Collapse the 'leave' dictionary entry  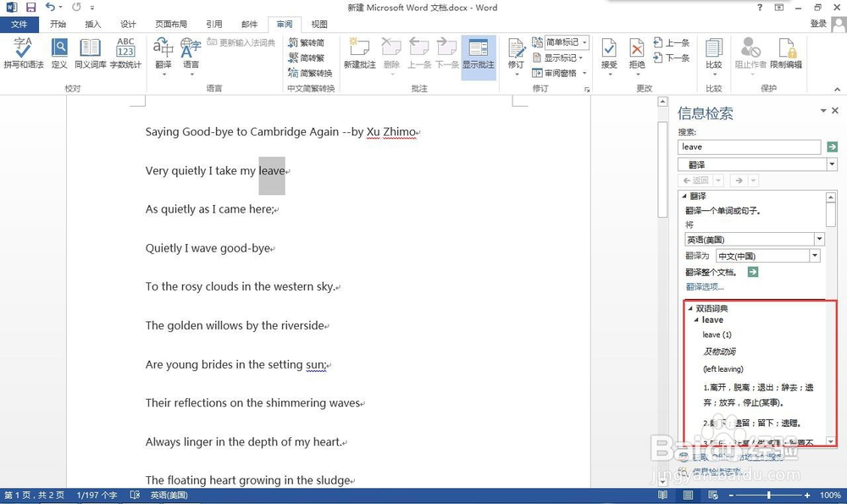tap(696, 320)
